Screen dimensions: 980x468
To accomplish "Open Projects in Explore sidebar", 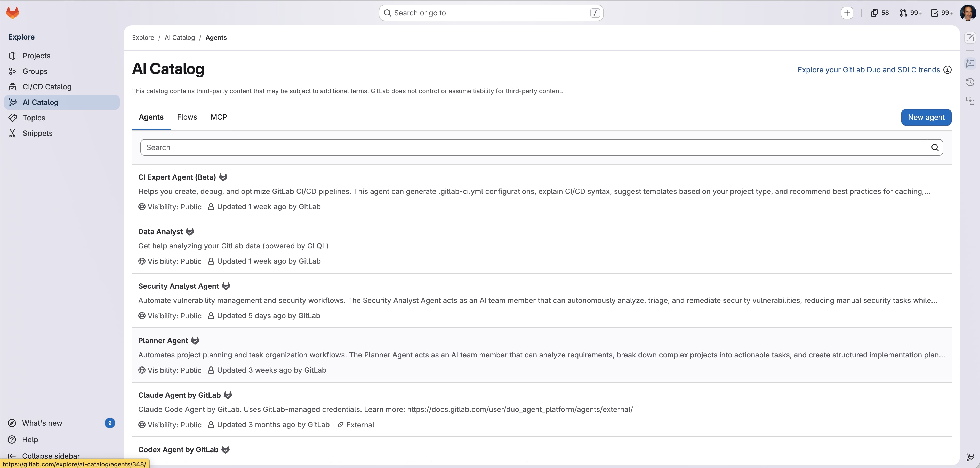I will [x=62, y=56].
